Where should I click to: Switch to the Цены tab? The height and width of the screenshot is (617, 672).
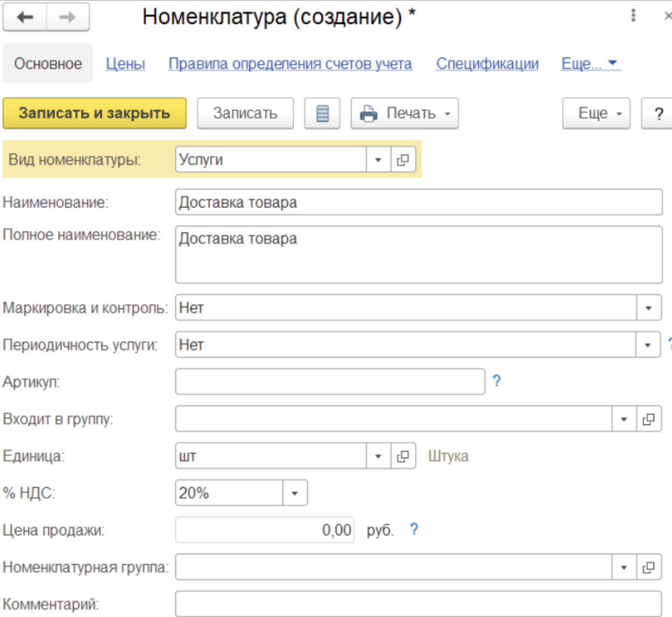click(x=125, y=64)
